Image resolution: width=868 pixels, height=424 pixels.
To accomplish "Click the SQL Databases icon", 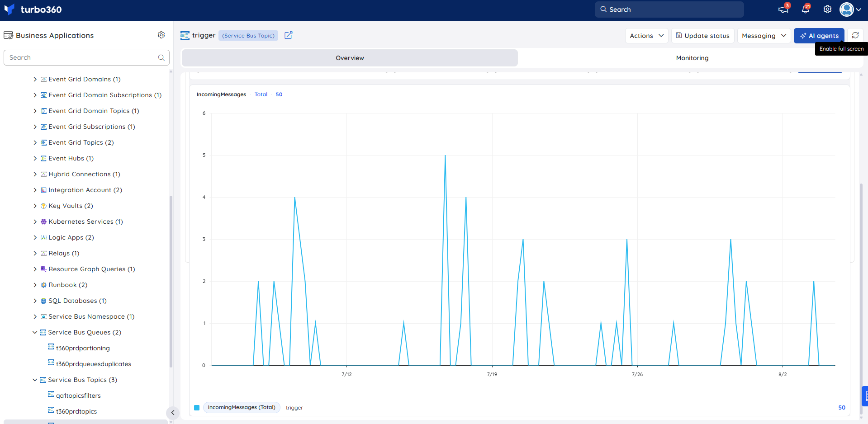I will click(43, 301).
